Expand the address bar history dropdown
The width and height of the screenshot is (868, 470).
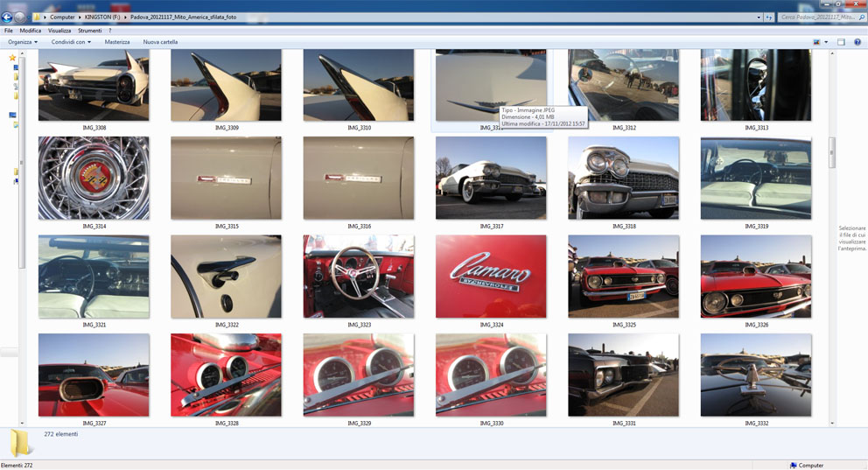click(759, 17)
